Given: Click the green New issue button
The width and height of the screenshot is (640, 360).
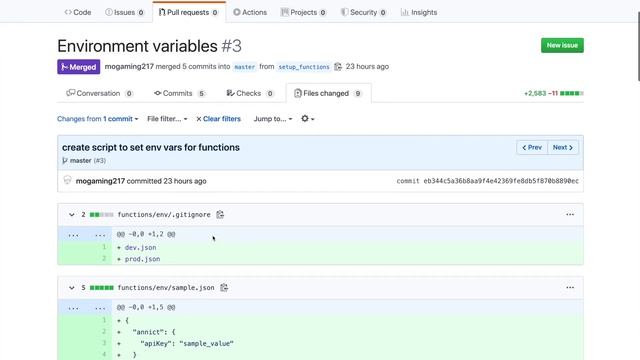Looking at the screenshot, I should [562, 45].
